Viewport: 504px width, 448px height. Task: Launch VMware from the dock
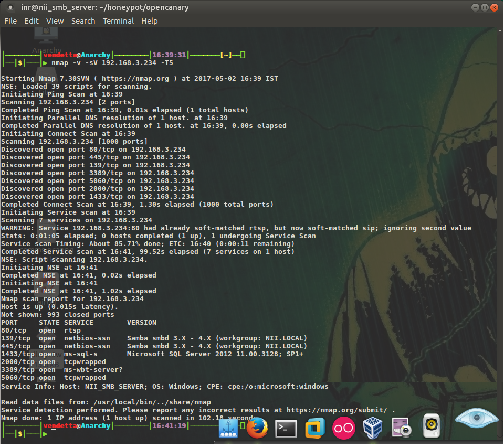click(314, 428)
